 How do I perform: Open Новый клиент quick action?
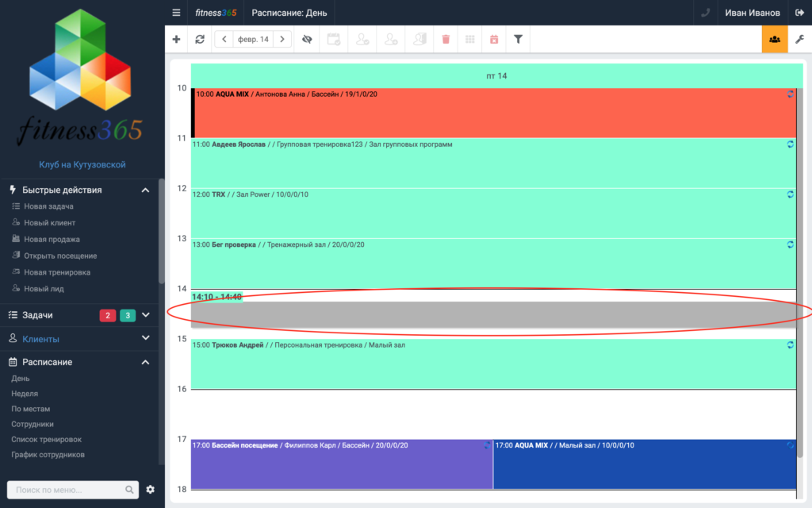(50, 223)
